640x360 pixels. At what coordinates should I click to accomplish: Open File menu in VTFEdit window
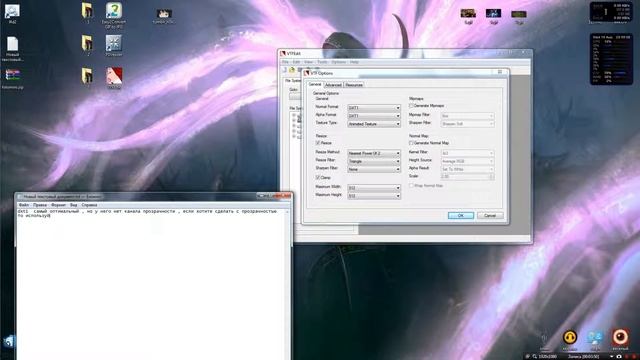tap(285, 62)
